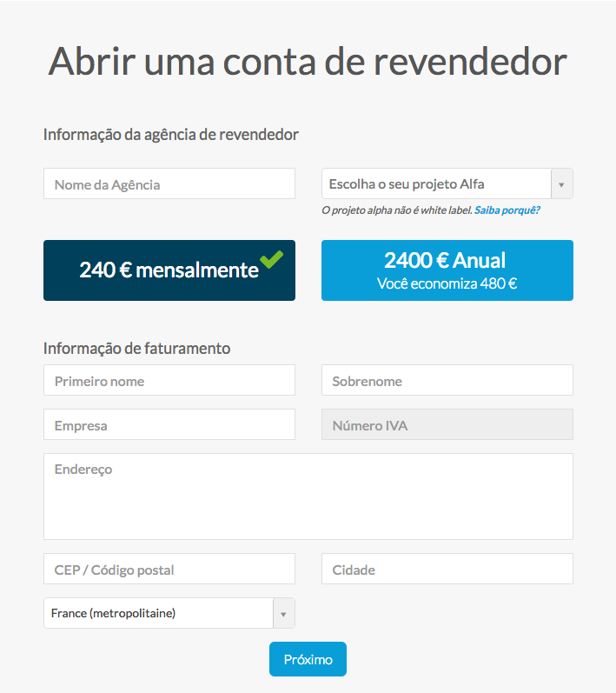Click the green checkmark on monthly plan

click(x=271, y=259)
